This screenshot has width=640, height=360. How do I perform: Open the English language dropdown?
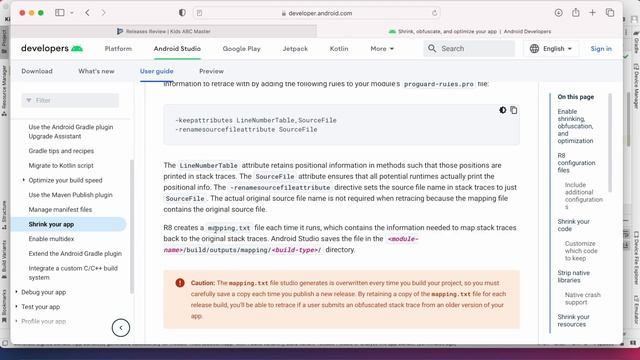tap(551, 49)
